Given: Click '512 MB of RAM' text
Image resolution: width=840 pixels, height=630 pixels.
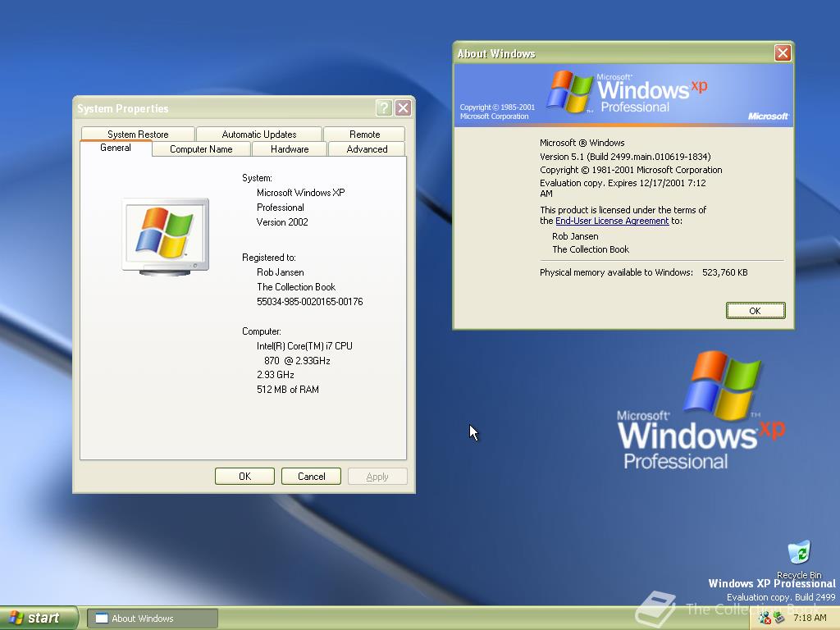Looking at the screenshot, I should pos(288,390).
